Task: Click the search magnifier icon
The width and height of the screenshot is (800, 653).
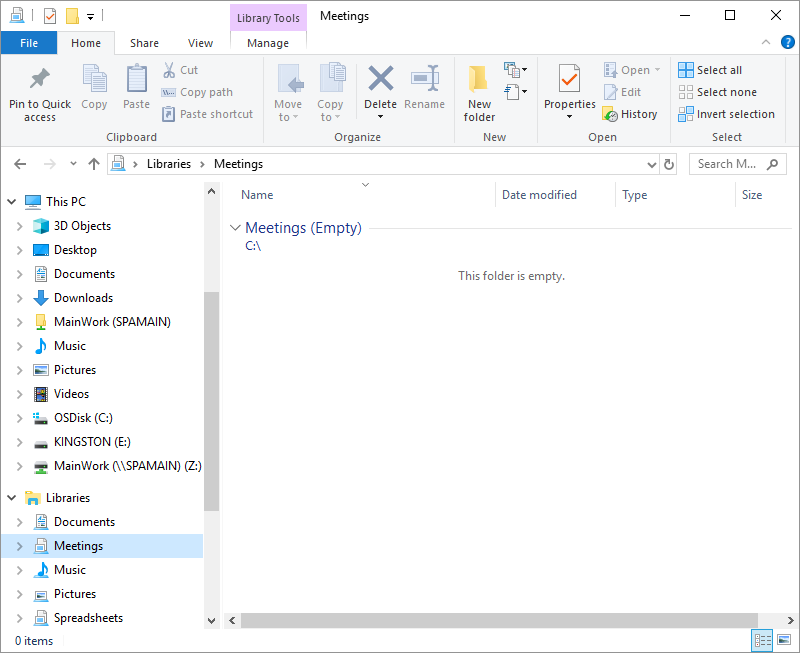Action: pyautogui.click(x=772, y=164)
